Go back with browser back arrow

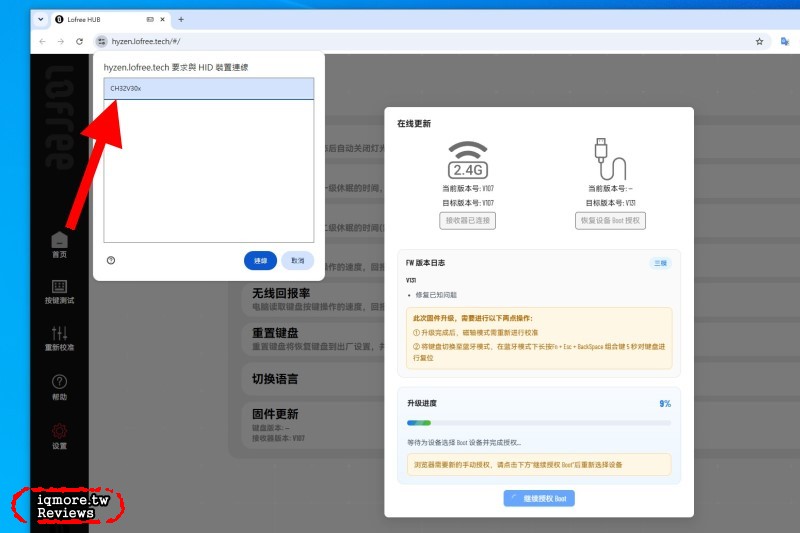pyautogui.click(x=42, y=41)
